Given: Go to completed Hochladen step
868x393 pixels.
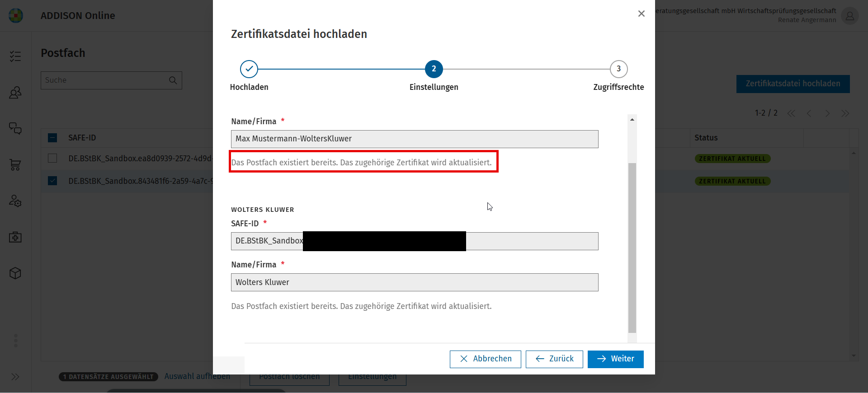Looking at the screenshot, I should 249,69.
